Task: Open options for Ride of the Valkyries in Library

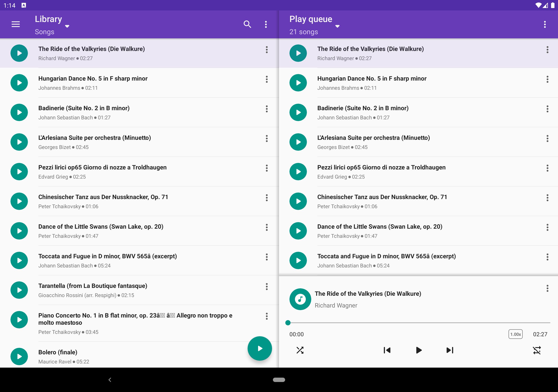Action: (x=267, y=50)
